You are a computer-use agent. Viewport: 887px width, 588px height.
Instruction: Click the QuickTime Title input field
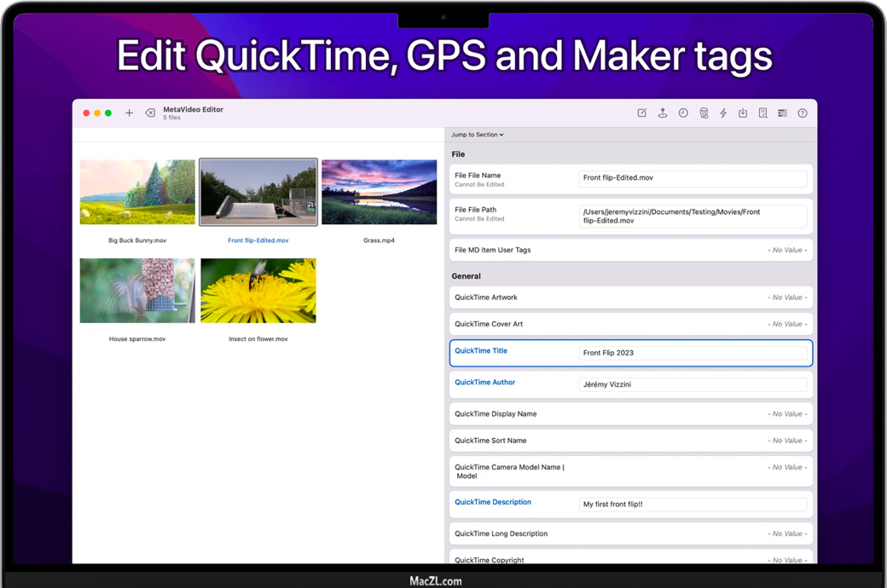pyautogui.click(x=693, y=353)
